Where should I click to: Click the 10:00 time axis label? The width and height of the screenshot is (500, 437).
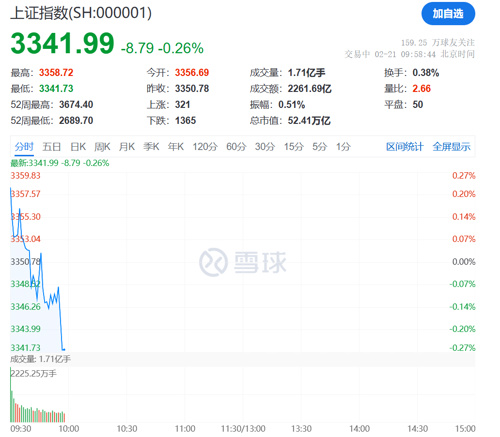69,429
